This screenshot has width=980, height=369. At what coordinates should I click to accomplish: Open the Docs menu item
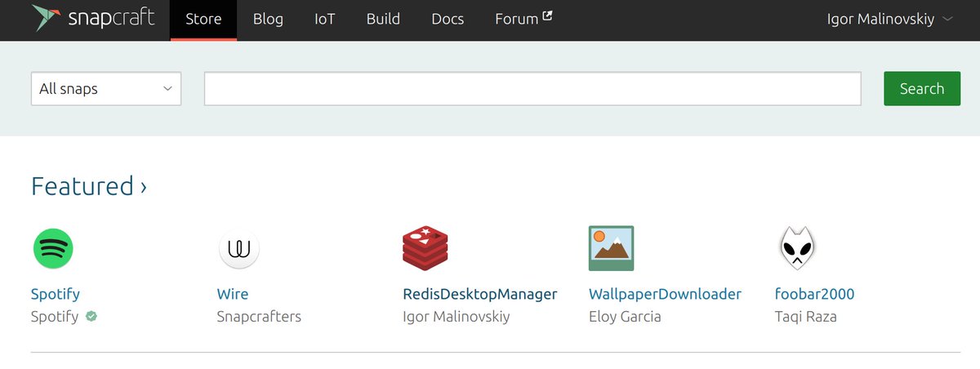(x=448, y=19)
